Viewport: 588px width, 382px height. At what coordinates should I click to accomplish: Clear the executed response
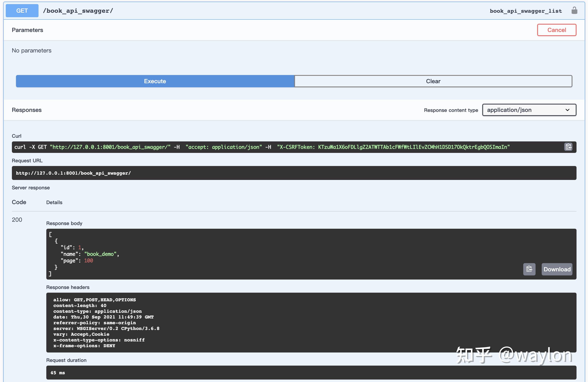point(433,81)
